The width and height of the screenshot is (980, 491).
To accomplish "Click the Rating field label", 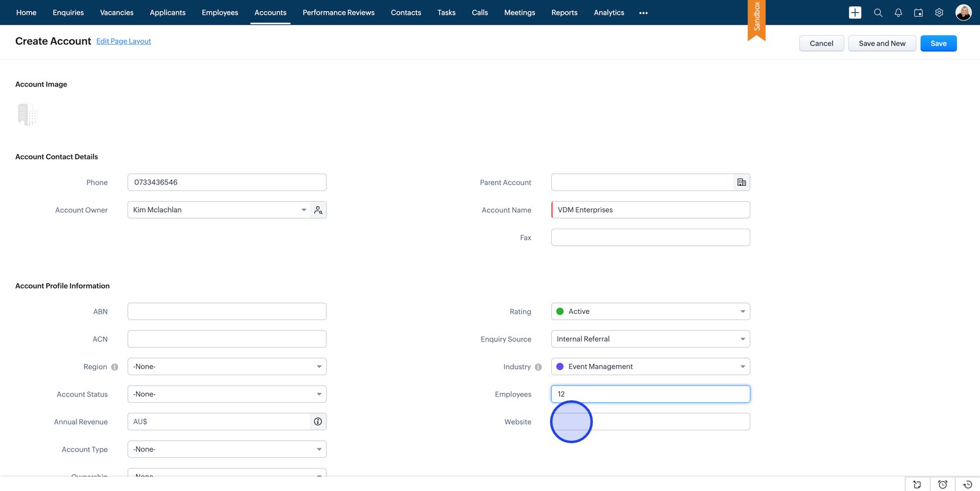I will tap(520, 312).
